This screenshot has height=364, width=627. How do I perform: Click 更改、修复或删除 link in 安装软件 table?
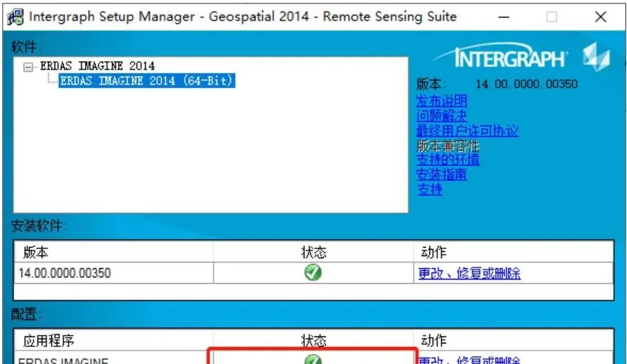coord(469,273)
